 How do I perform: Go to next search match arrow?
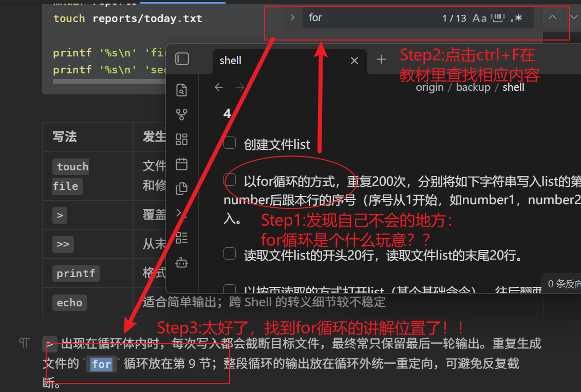[574, 17]
